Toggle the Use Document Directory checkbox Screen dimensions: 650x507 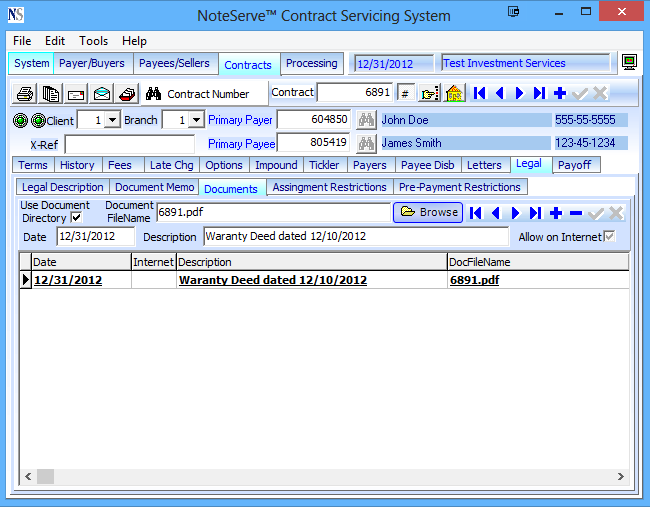77,218
